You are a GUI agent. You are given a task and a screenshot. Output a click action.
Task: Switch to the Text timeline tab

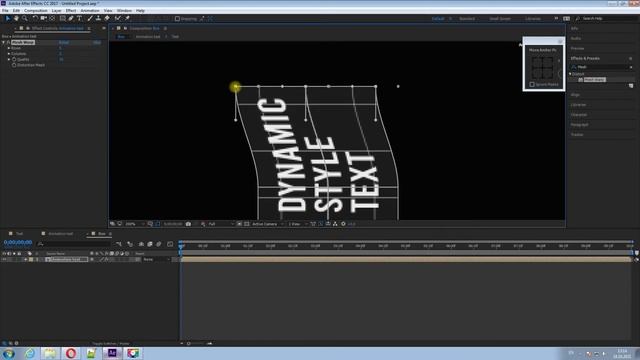[19, 234]
